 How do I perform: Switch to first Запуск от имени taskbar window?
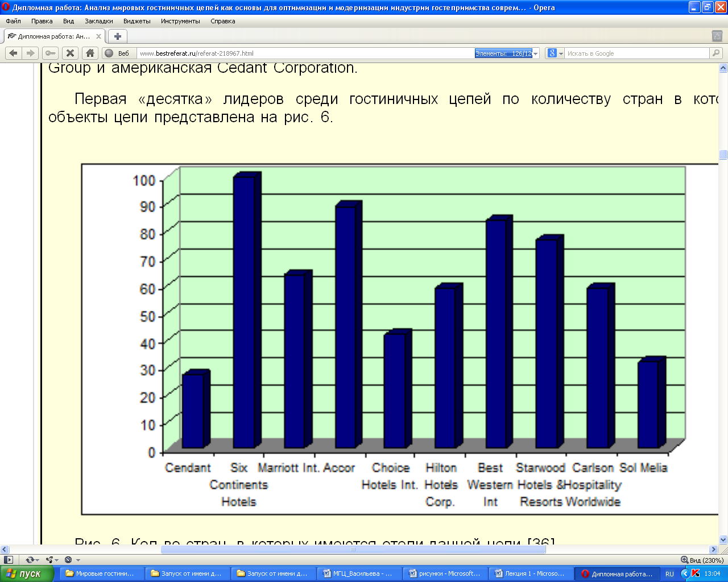pyautogui.click(x=187, y=573)
